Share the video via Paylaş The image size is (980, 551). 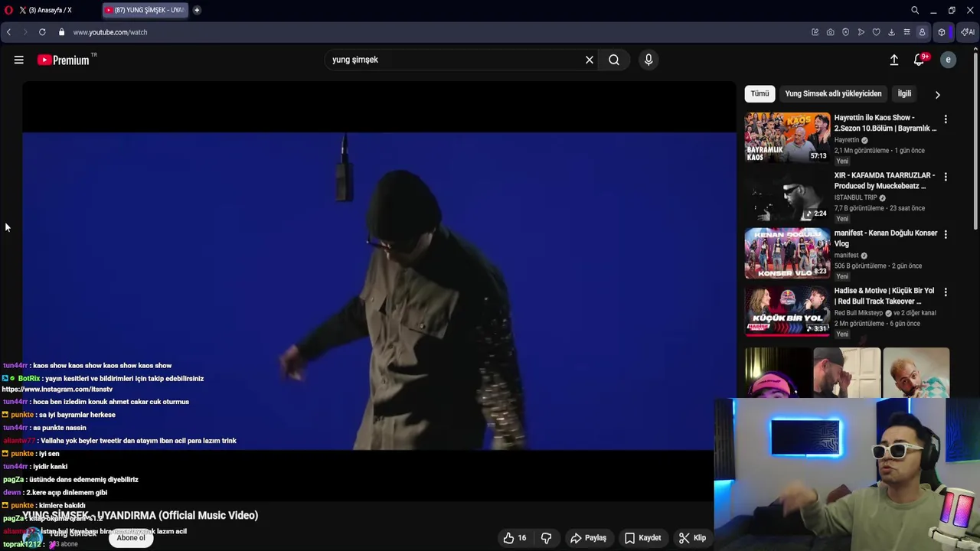588,538
